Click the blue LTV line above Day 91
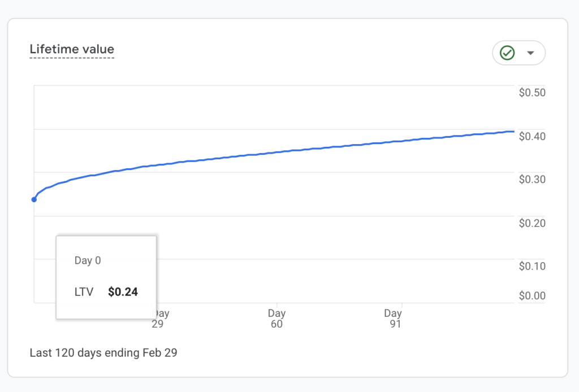579x392 pixels. click(x=393, y=142)
